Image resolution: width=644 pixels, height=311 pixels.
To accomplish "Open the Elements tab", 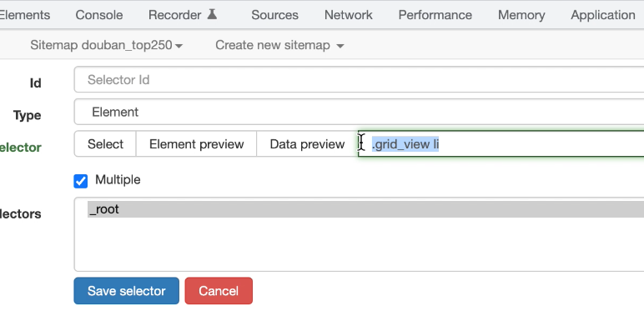I will (25, 15).
